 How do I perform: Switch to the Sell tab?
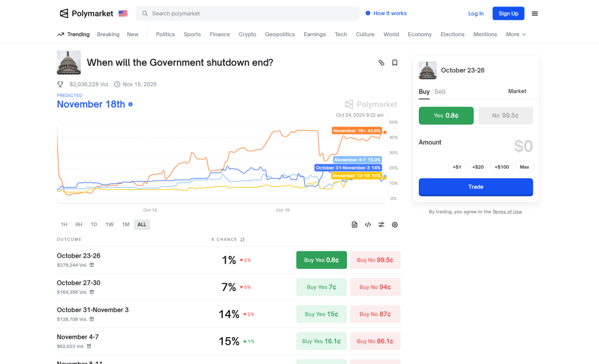coord(440,92)
